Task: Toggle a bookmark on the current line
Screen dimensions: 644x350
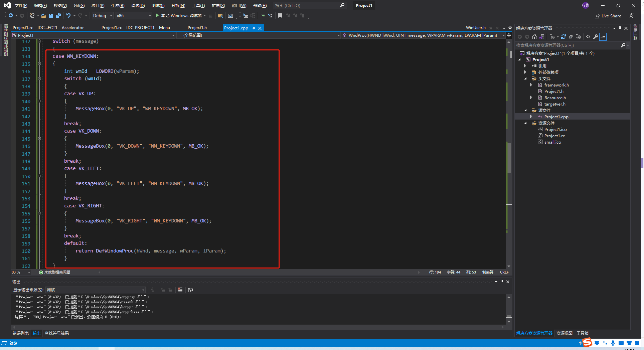Action: (x=280, y=16)
